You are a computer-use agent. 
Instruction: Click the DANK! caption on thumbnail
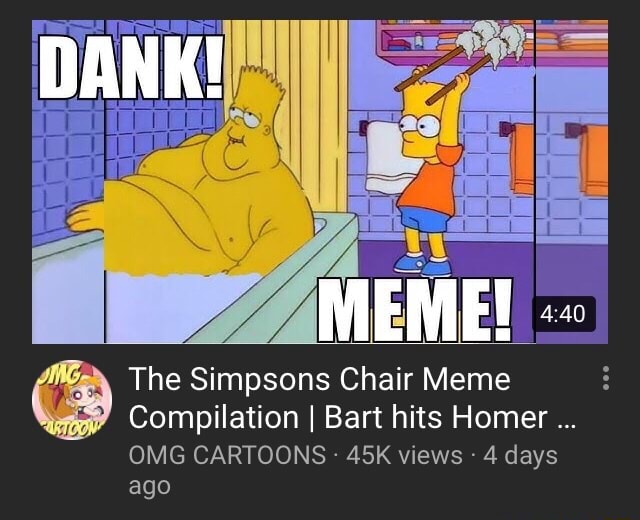pos(131,67)
